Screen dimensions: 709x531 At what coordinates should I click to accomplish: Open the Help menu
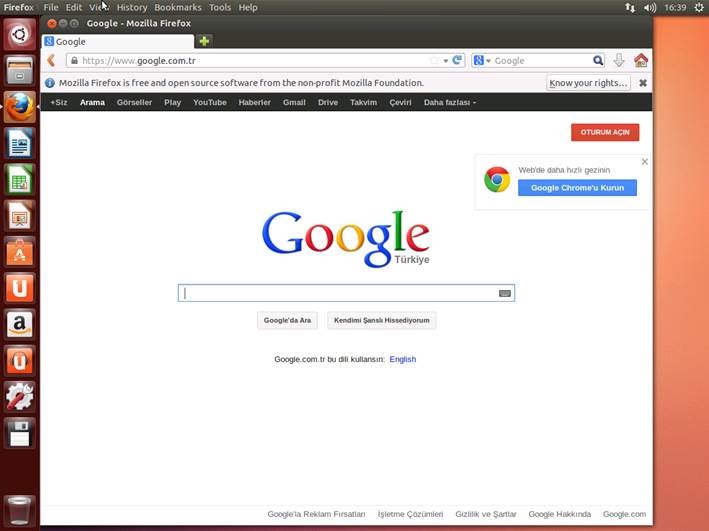pyautogui.click(x=248, y=7)
